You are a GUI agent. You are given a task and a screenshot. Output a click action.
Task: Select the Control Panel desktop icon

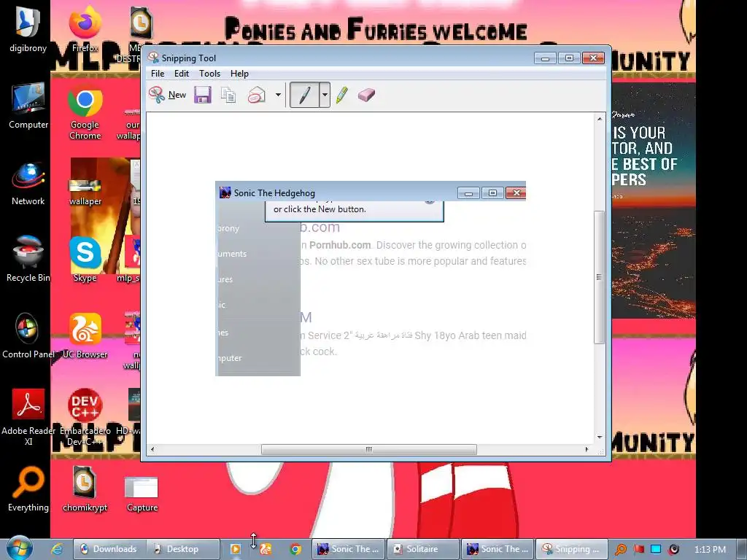pyautogui.click(x=28, y=335)
